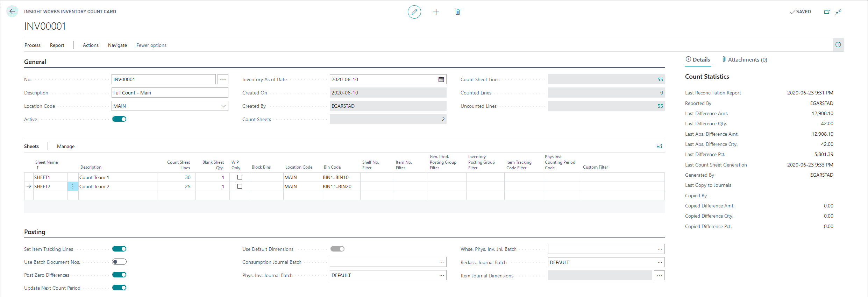Collapse the page with the shrink arrows icon
The height and width of the screenshot is (297, 868).
point(839,12)
